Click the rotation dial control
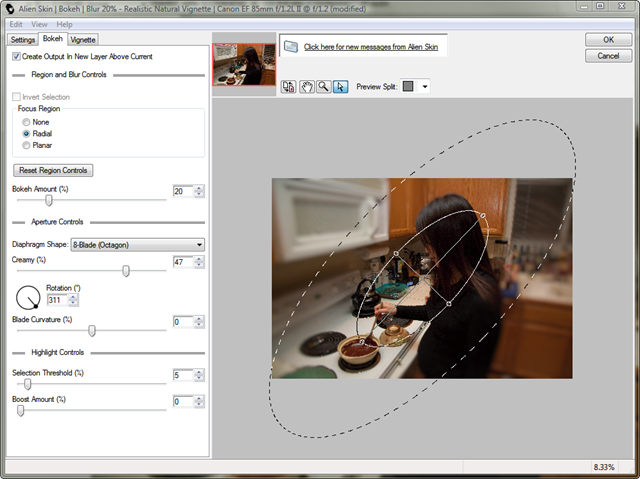 (29, 296)
